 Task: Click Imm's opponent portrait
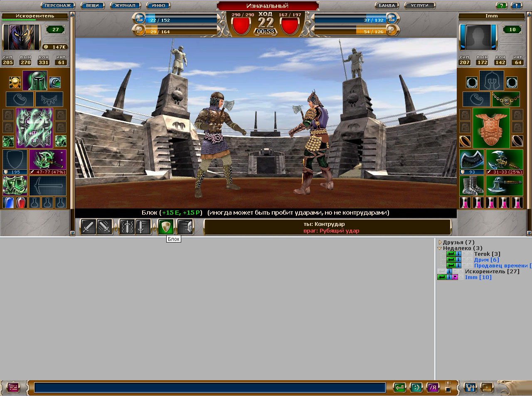pos(478,37)
